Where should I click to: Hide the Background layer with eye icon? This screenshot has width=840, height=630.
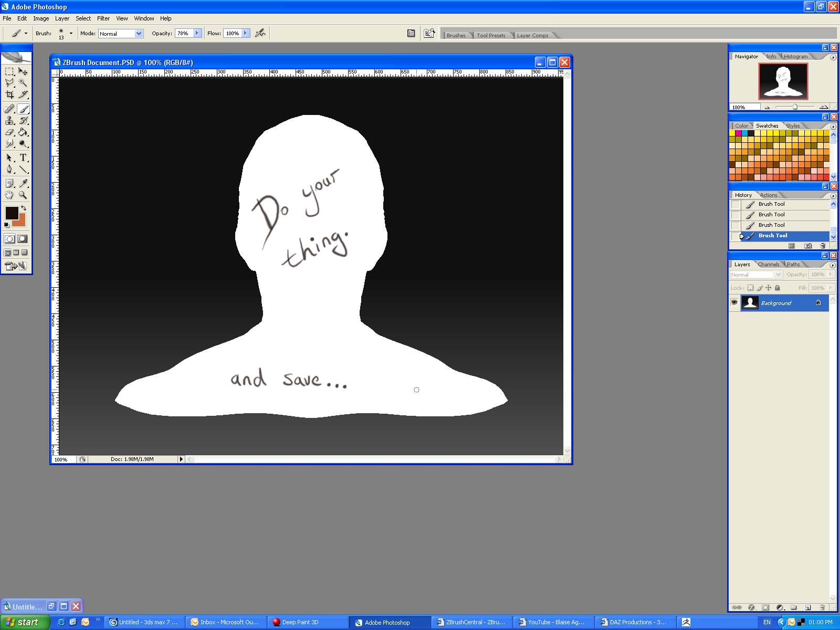point(734,302)
